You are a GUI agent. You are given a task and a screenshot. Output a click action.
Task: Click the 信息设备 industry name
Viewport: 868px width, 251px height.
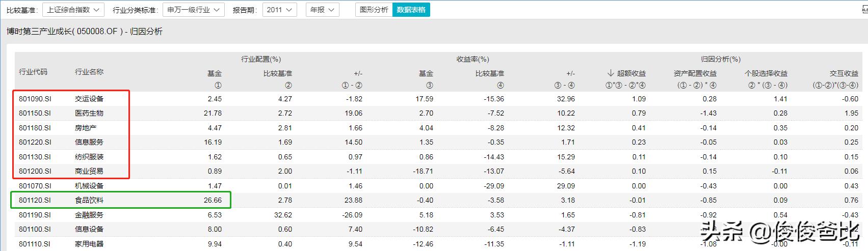(x=89, y=229)
